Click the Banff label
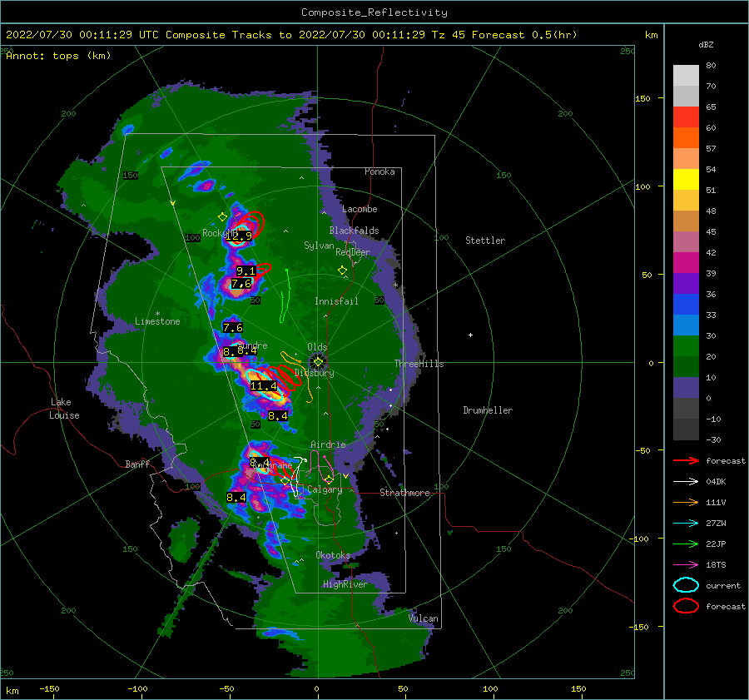The width and height of the screenshot is (749, 700). pos(137,464)
